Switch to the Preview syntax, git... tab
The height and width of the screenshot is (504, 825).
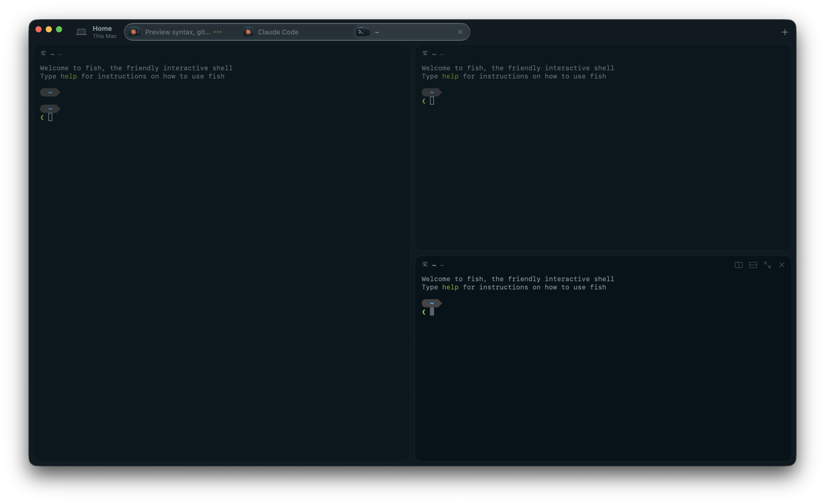click(x=182, y=32)
